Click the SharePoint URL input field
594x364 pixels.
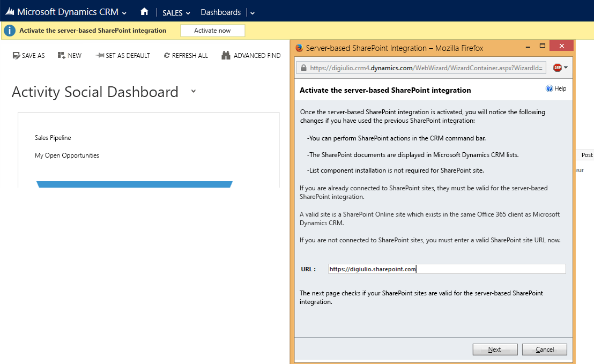pos(447,269)
